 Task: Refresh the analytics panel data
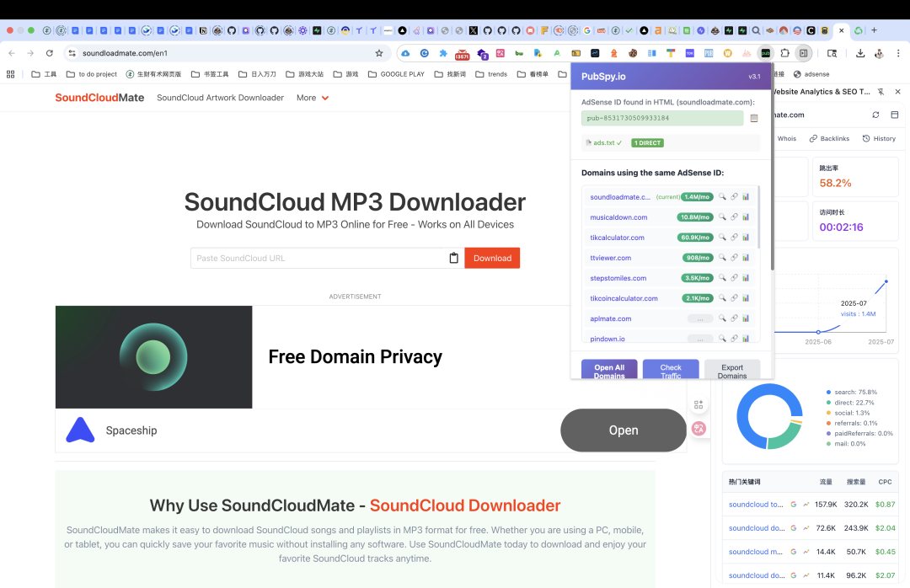[875, 115]
